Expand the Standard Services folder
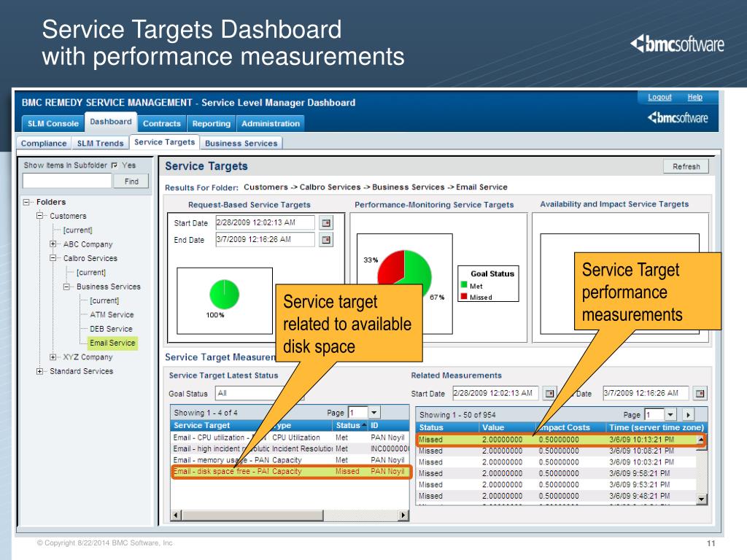Image resolution: width=747 pixels, height=560 pixels. (40, 371)
